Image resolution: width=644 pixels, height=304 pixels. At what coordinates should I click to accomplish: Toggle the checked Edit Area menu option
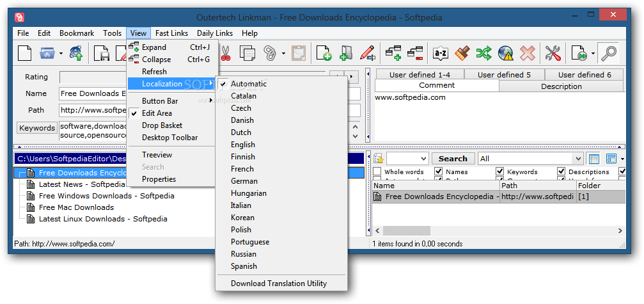click(x=171, y=113)
